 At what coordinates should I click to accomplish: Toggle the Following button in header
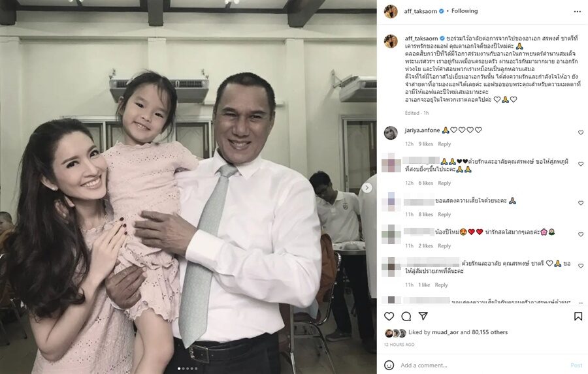[465, 11]
